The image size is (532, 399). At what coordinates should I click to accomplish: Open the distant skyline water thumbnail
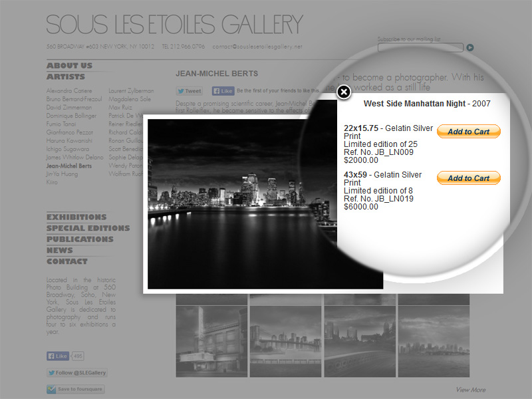[x=434, y=341]
